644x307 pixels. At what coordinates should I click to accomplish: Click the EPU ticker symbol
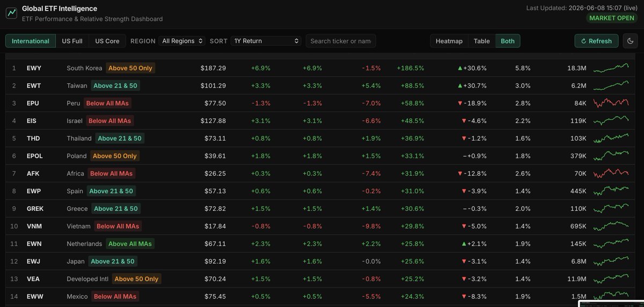[33, 103]
